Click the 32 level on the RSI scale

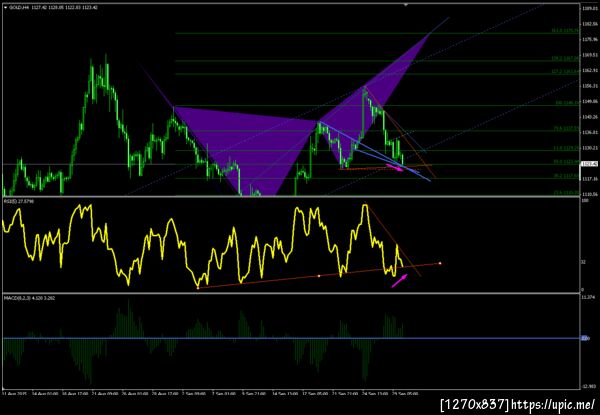pyautogui.click(x=584, y=262)
